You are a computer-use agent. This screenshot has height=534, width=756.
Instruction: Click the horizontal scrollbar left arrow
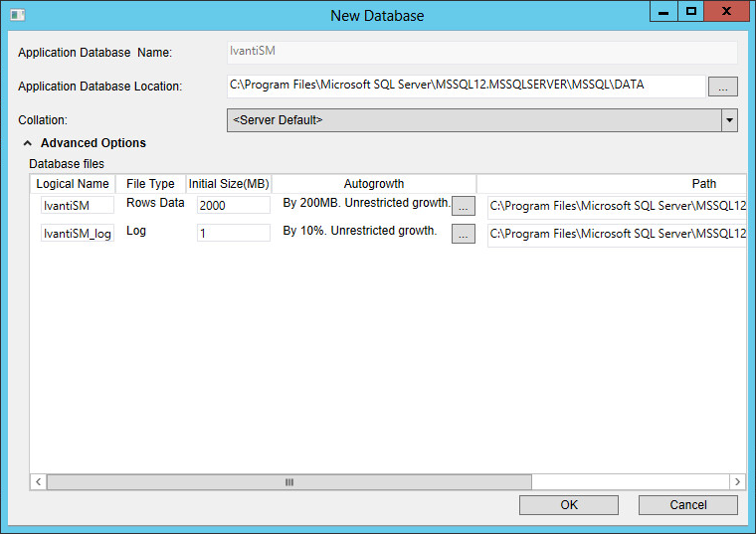(x=39, y=482)
